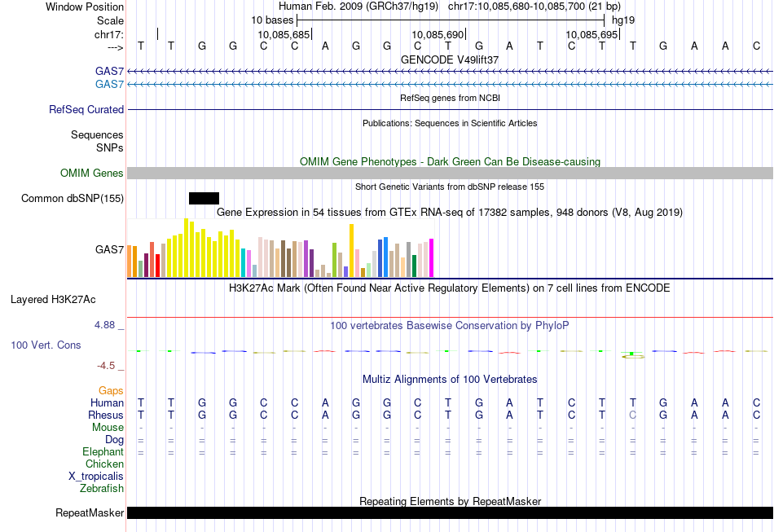Click the 10 bases scale label
The height and width of the screenshot is (532, 774).
pyautogui.click(x=272, y=20)
